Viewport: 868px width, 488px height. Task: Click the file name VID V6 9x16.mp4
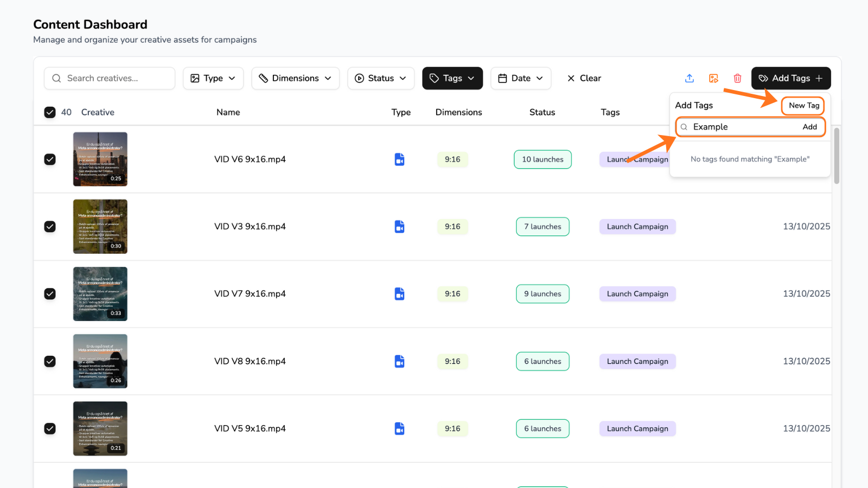pos(250,159)
